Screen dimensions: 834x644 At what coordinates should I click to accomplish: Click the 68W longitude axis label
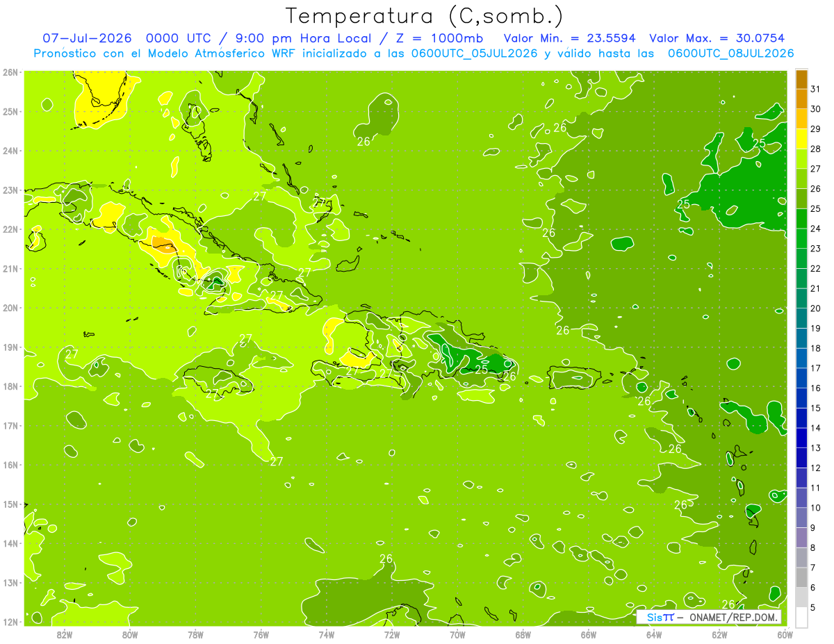523,634
